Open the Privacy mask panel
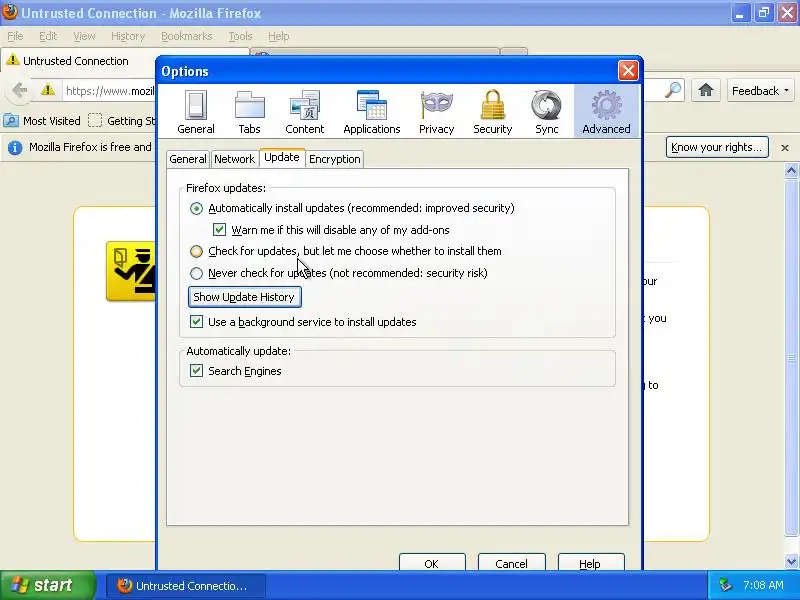The image size is (800, 600). (437, 112)
